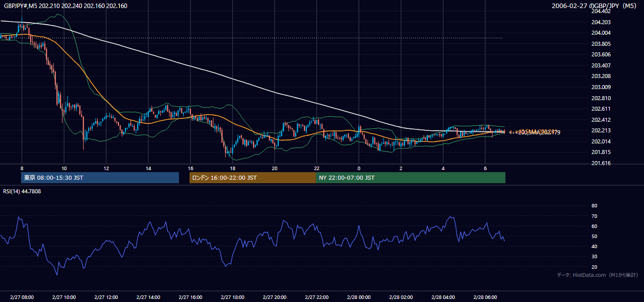
Task: Click the 2/27 20:00 bottom time label
Action: [x=275, y=297]
